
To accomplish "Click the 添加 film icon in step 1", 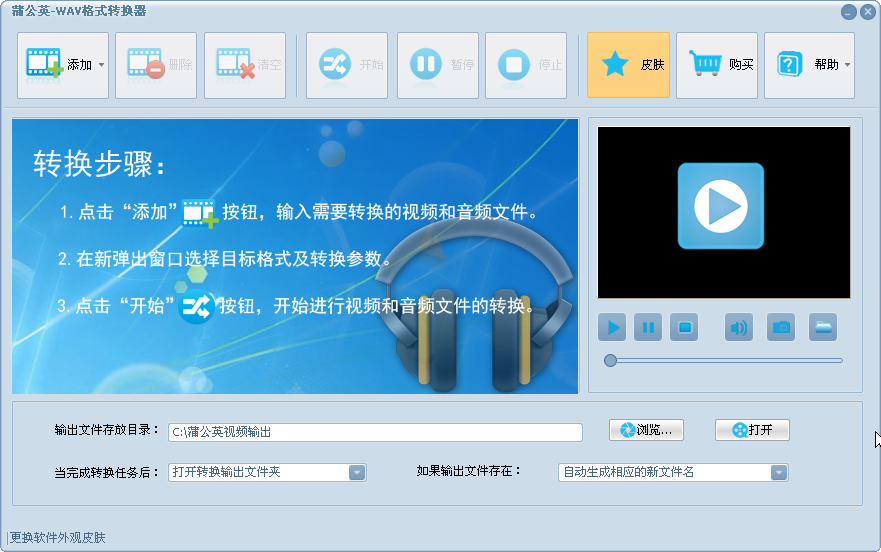I will (x=200, y=214).
